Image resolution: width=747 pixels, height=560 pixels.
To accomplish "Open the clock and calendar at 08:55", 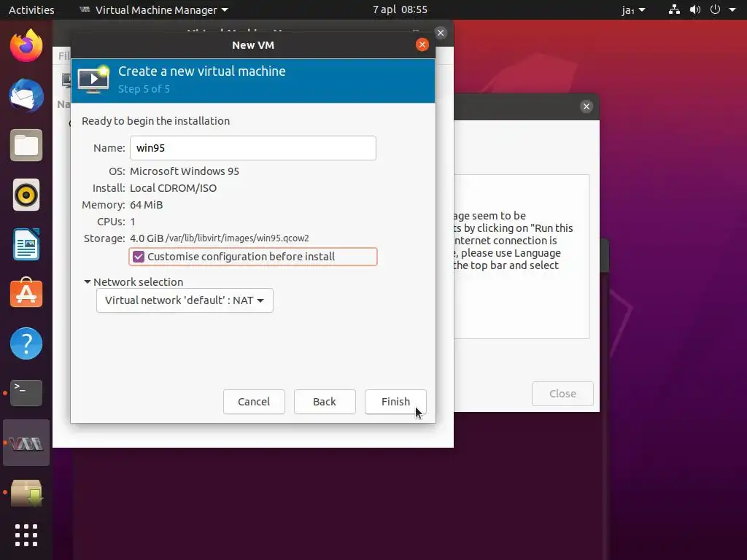I will click(x=400, y=9).
